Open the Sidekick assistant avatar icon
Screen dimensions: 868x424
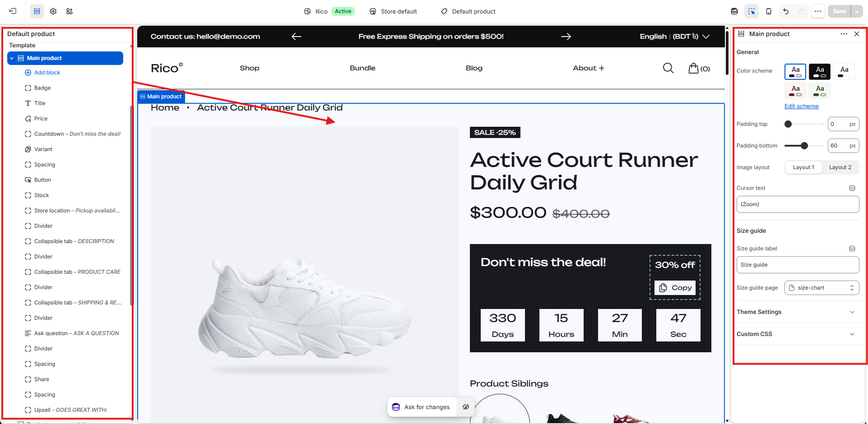pos(734,11)
